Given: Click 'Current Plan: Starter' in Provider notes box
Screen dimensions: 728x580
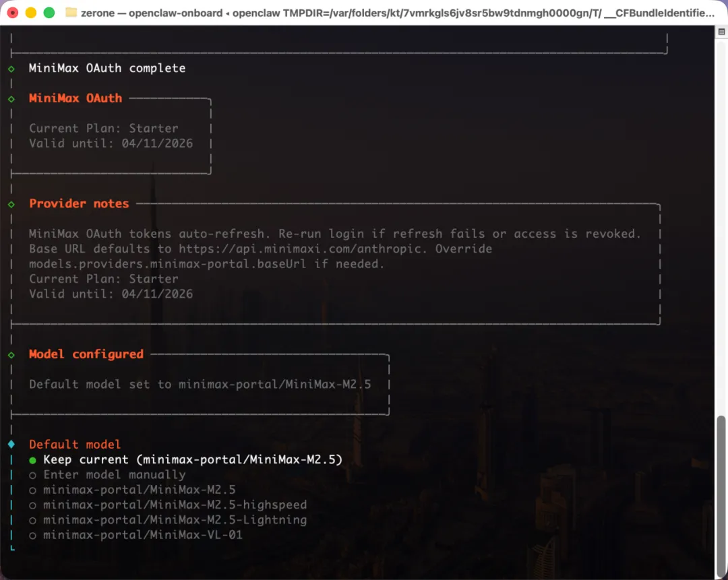Looking at the screenshot, I should pyautogui.click(x=104, y=279).
